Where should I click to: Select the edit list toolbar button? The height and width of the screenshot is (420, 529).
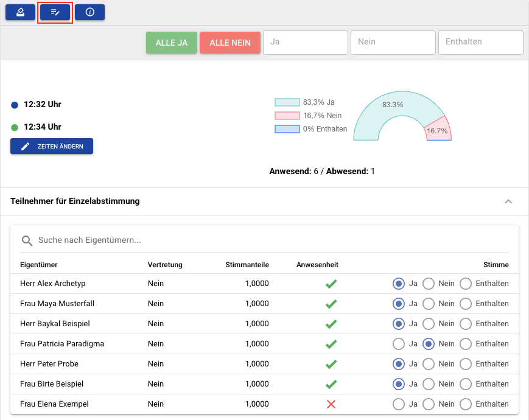[x=55, y=12]
